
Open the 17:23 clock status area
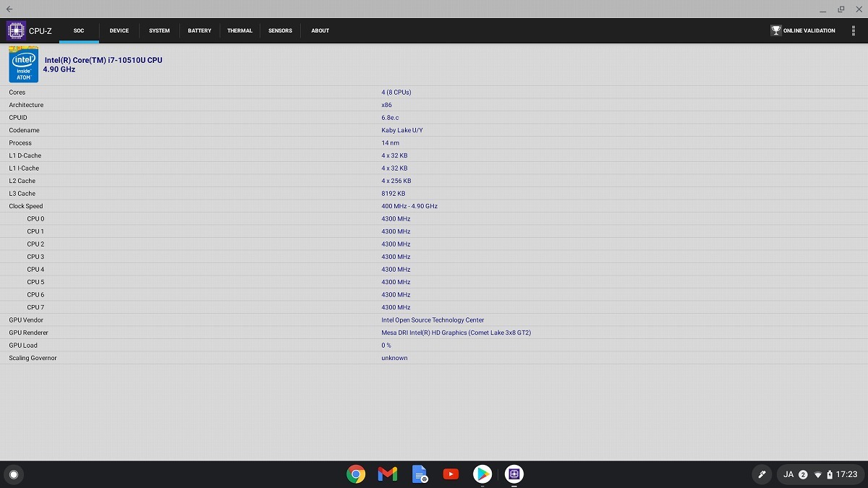click(846, 474)
